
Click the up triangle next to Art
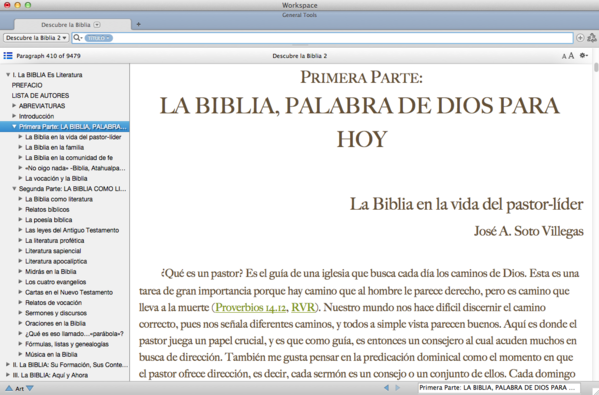(x=9, y=388)
